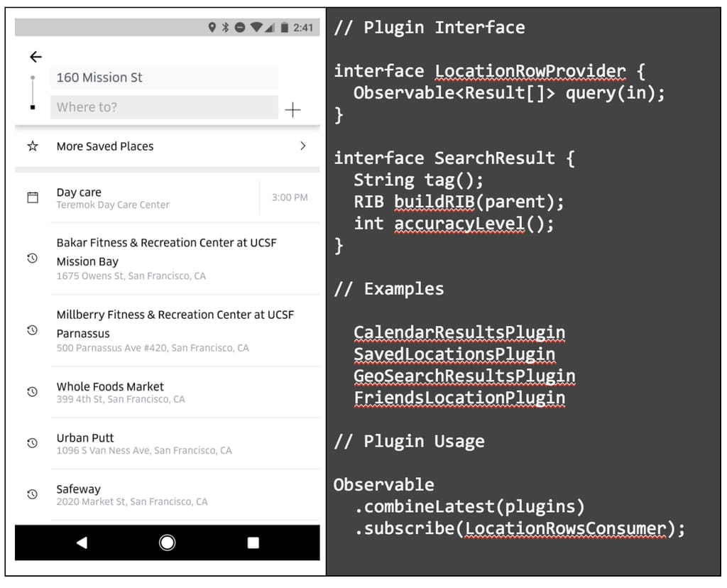Screen dimensions: 727x588
Task: Click history icon beside Safeway
Action: pos(32,494)
